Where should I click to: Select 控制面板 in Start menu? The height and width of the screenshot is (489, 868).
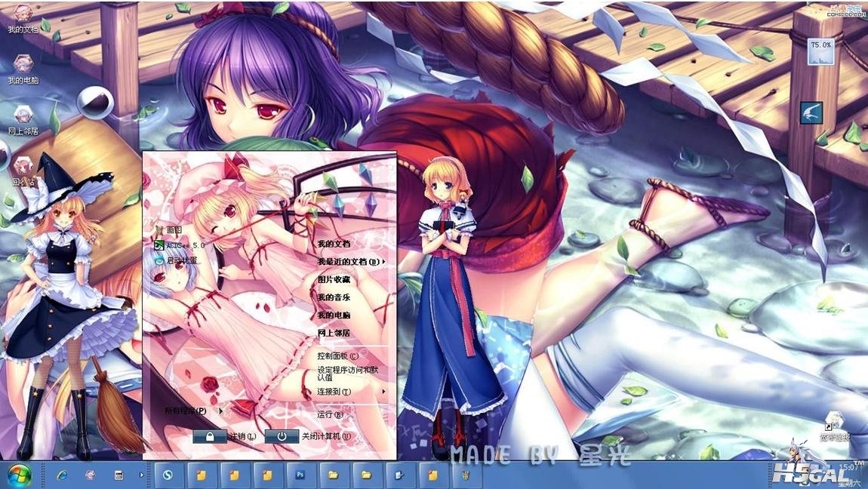coord(337,355)
